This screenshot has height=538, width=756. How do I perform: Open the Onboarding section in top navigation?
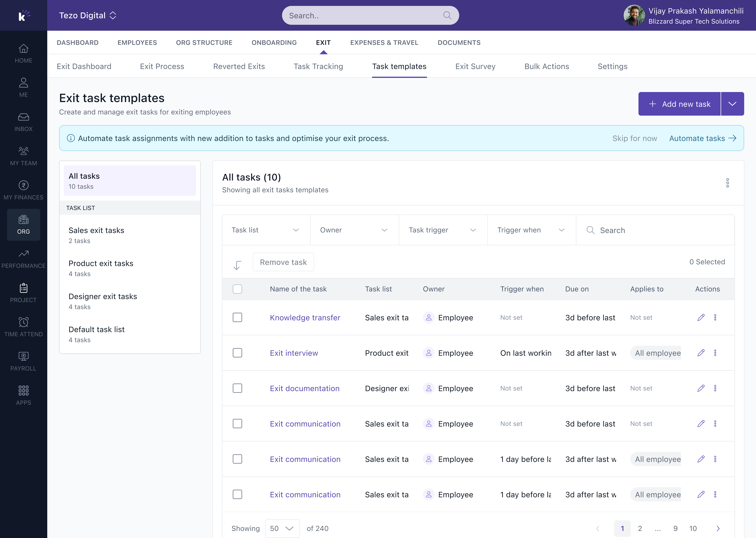pyautogui.click(x=274, y=42)
